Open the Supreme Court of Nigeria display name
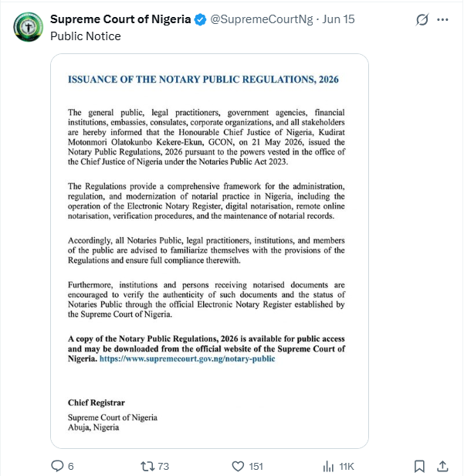The height and width of the screenshot is (476, 464). tap(120, 19)
